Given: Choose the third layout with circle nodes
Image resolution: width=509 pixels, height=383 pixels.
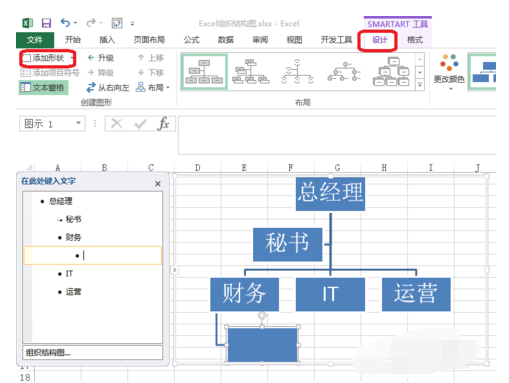Looking at the screenshot, I should point(297,72).
